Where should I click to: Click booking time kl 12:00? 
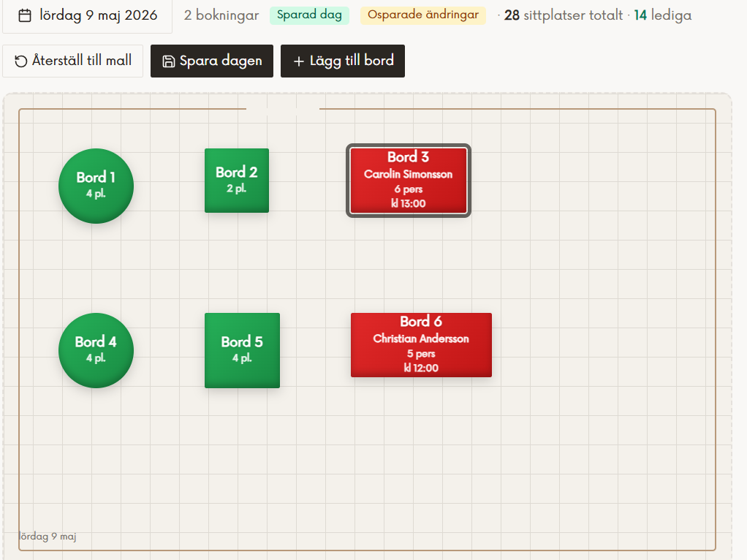click(x=421, y=368)
